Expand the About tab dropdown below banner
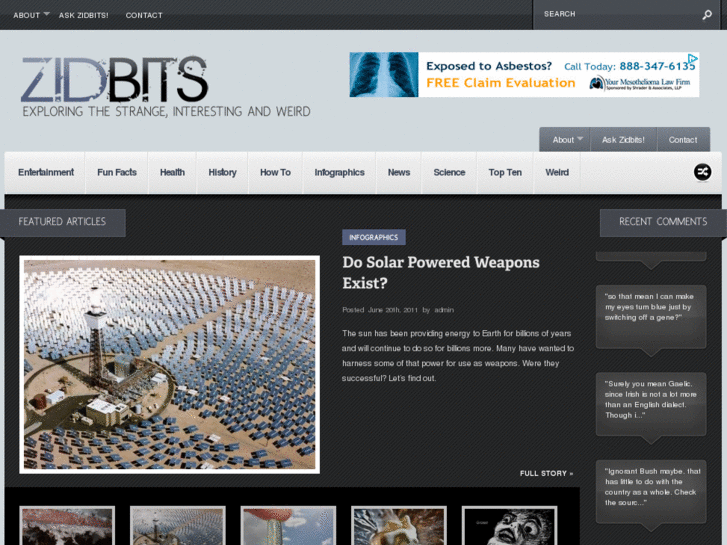Image resolution: width=727 pixels, height=545 pixels. [580, 139]
